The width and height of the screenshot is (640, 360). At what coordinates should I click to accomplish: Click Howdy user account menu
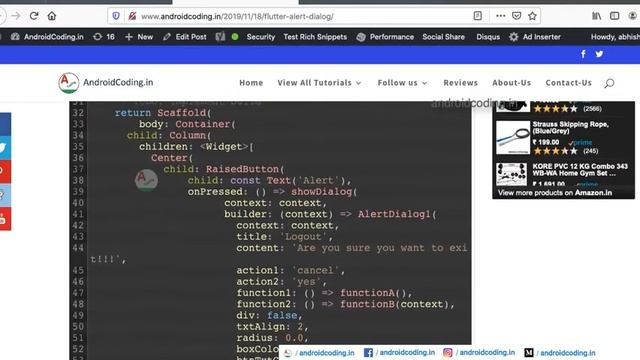coord(615,37)
